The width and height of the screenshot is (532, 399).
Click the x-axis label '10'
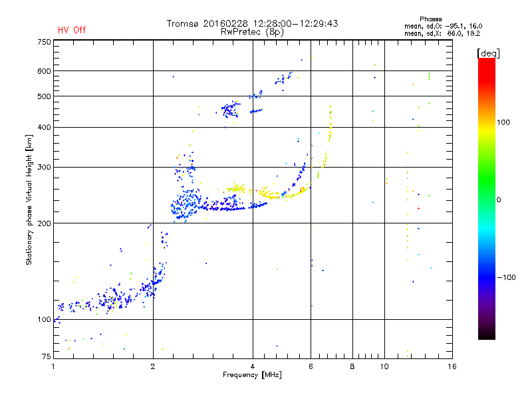click(x=384, y=366)
